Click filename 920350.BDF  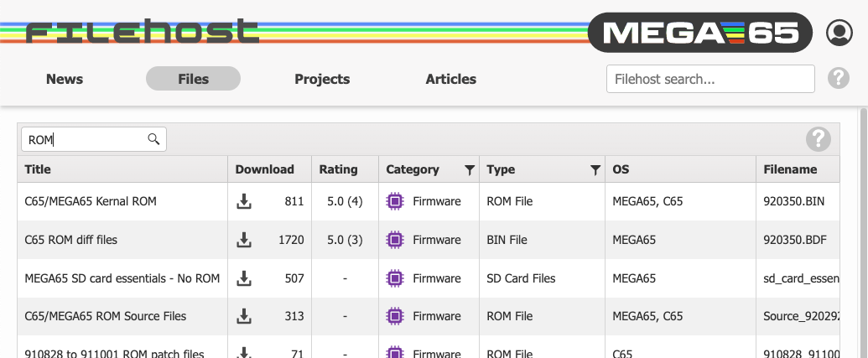point(793,240)
